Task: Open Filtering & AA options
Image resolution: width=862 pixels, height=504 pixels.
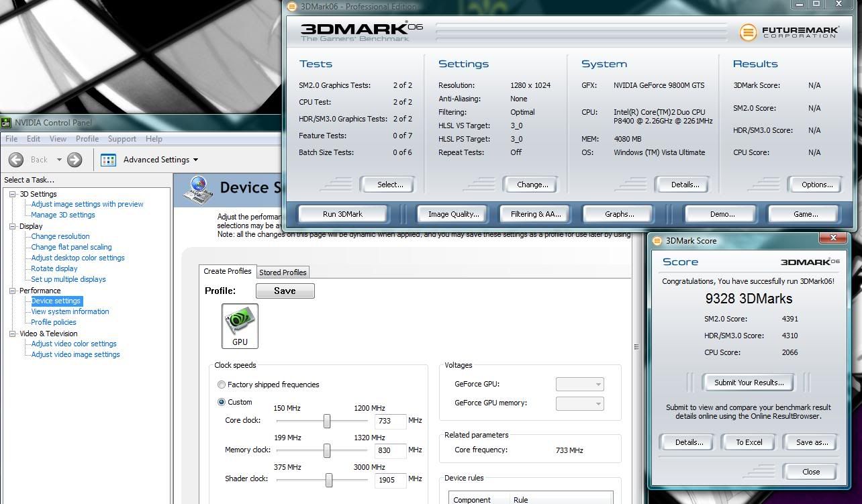Action: [x=535, y=214]
